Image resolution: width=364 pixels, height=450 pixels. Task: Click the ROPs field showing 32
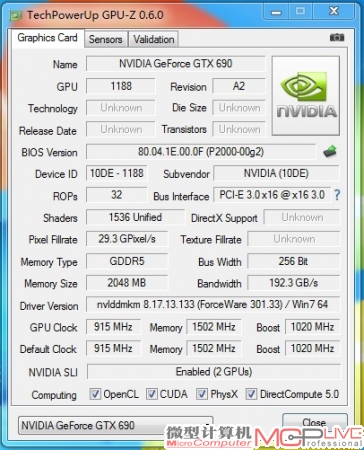117,195
